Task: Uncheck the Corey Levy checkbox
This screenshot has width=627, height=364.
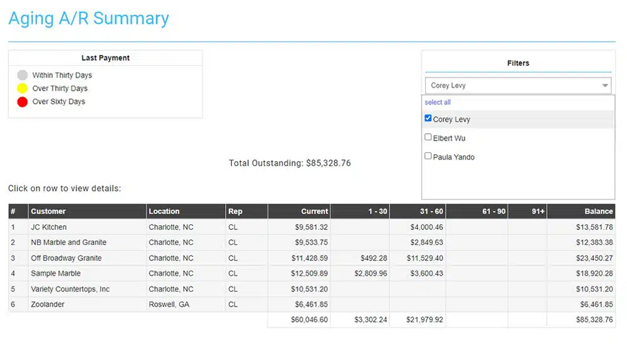Action: point(428,118)
